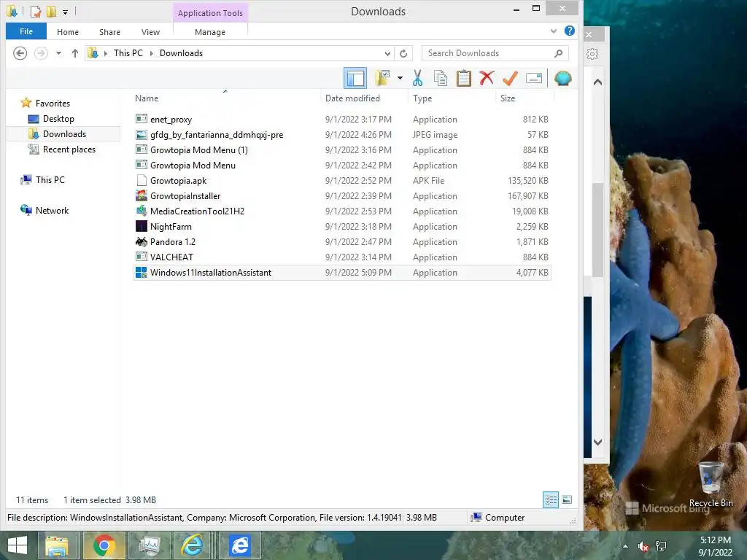The image size is (747, 560).
Task: Cut selected file with scissors icon
Action: coord(418,78)
